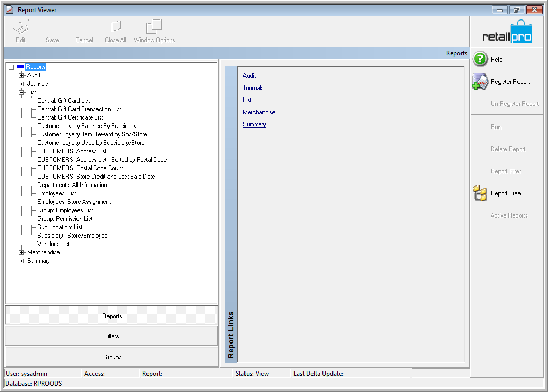Open the List report link

point(247,100)
